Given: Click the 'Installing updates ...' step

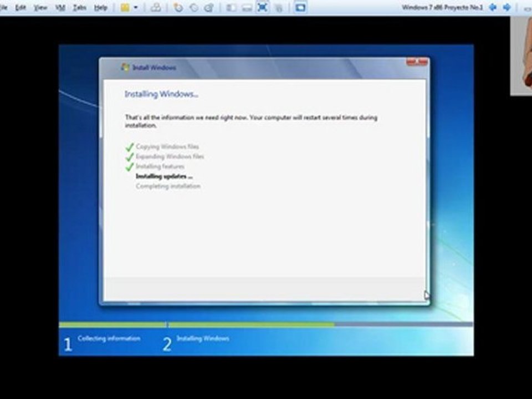Looking at the screenshot, I should point(164,176).
